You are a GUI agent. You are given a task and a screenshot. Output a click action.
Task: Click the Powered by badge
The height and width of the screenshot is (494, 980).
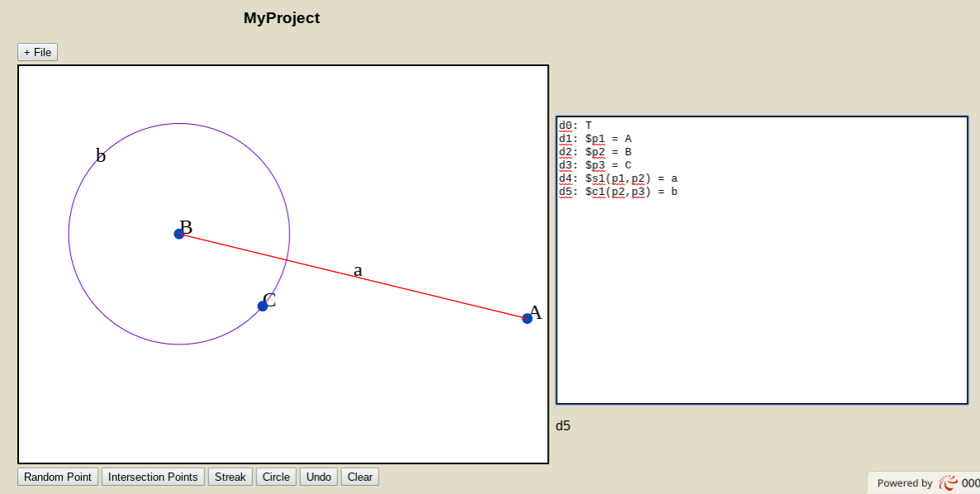click(924, 482)
